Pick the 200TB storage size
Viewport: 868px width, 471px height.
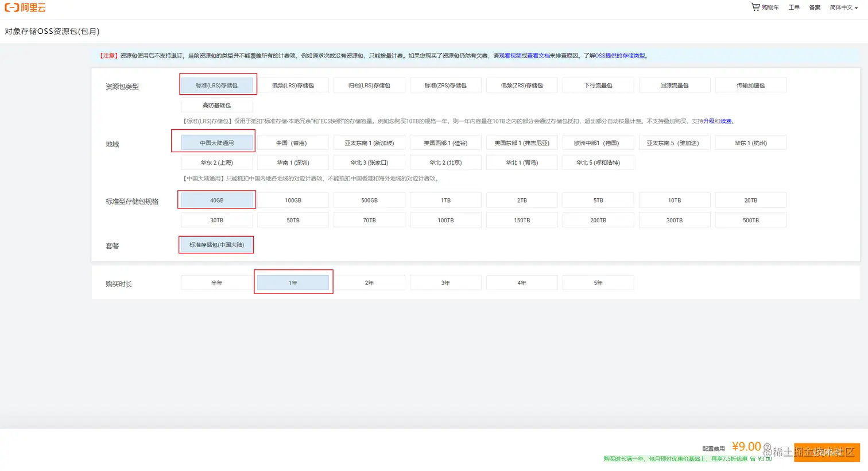598,220
